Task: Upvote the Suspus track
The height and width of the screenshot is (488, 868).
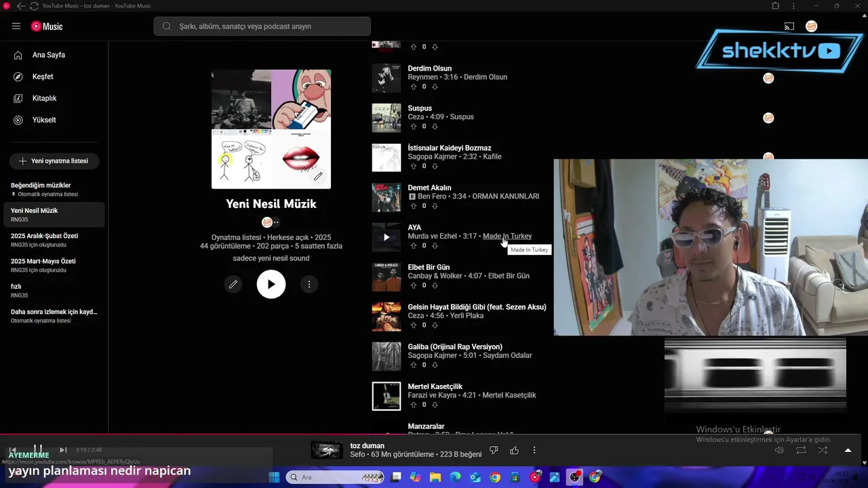Action: click(x=414, y=127)
